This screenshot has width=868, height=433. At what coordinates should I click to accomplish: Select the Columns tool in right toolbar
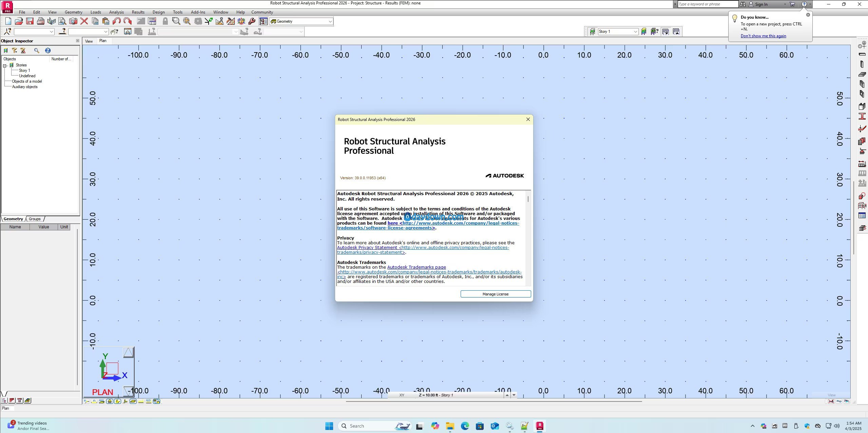pyautogui.click(x=862, y=64)
